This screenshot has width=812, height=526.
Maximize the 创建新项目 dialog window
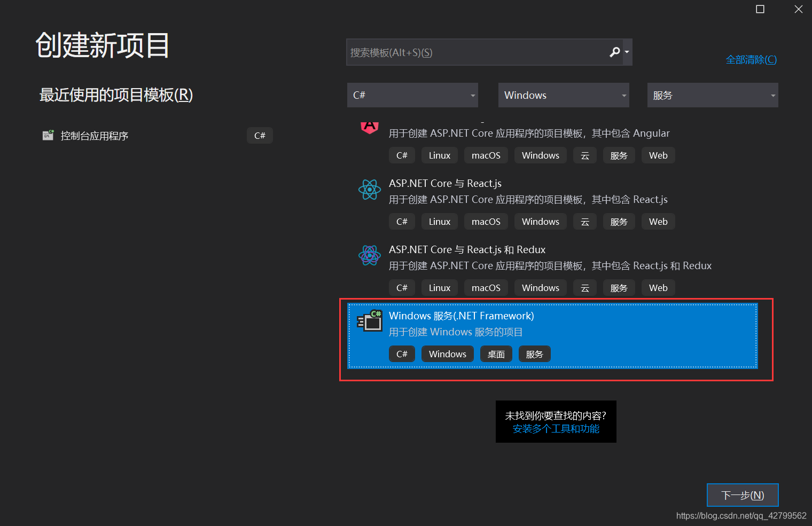(760, 9)
